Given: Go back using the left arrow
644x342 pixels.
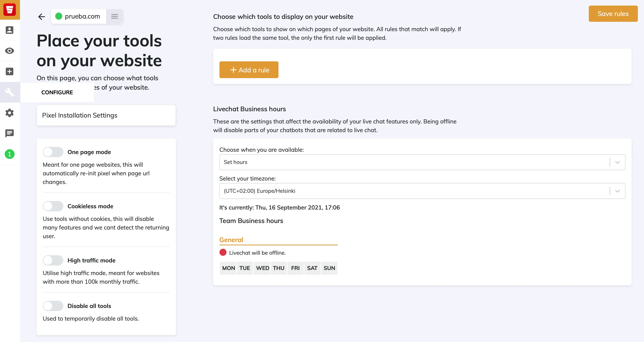Looking at the screenshot, I should point(42,17).
